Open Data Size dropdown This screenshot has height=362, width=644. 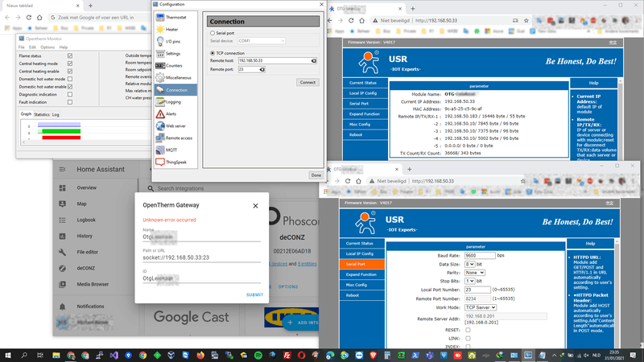pyautogui.click(x=469, y=265)
